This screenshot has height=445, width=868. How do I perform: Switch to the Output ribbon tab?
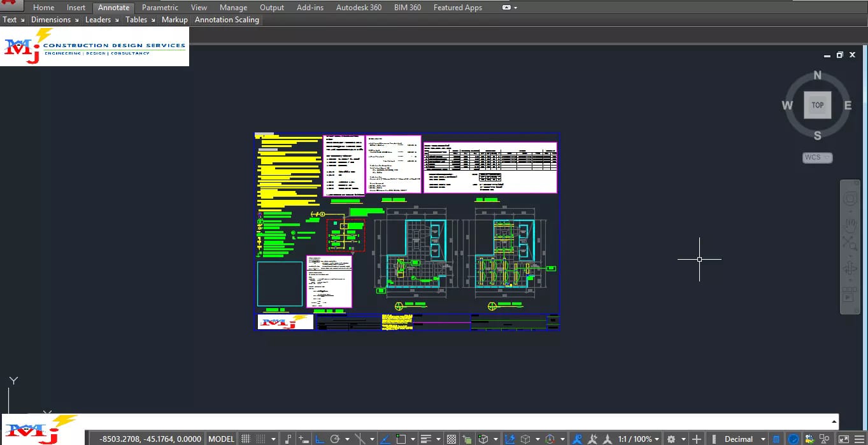point(272,8)
